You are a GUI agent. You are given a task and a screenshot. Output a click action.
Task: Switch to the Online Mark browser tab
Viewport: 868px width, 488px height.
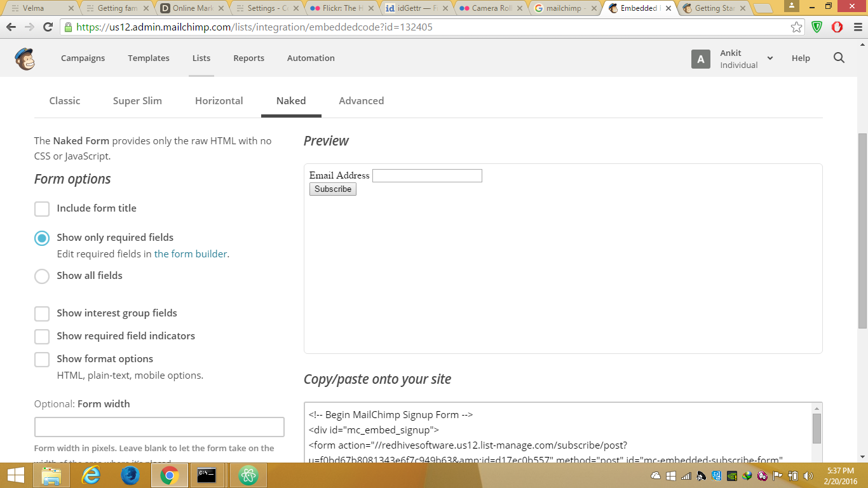click(x=192, y=8)
